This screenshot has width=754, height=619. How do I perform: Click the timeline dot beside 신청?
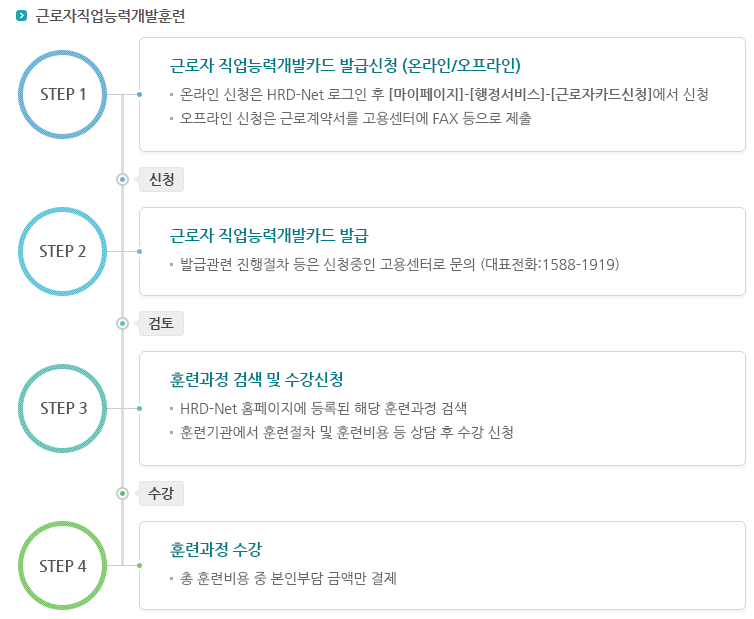point(123,179)
